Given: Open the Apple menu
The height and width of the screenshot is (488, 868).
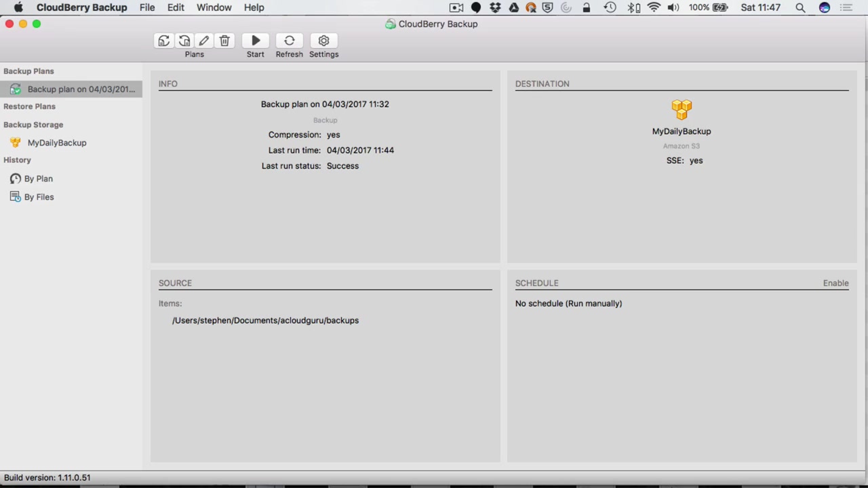Looking at the screenshot, I should pos(18,7).
